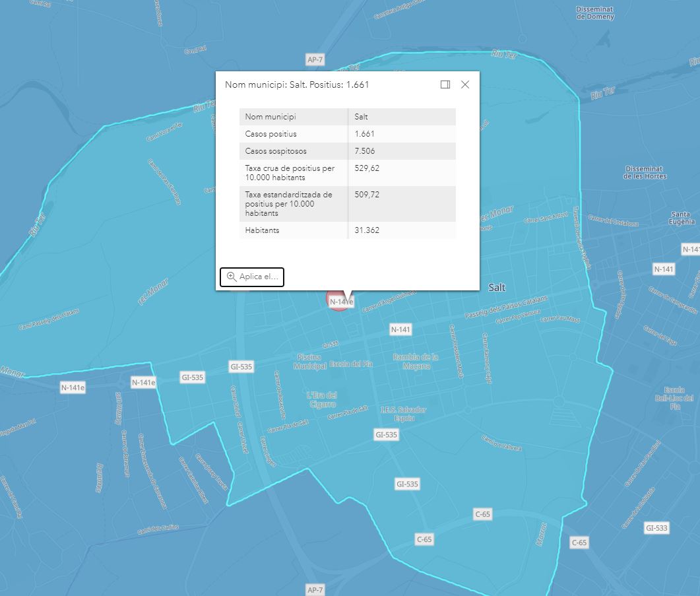Click the 'L'Era del Cigarro' label
The height and width of the screenshot is (596, 700).
pos(322,399)
